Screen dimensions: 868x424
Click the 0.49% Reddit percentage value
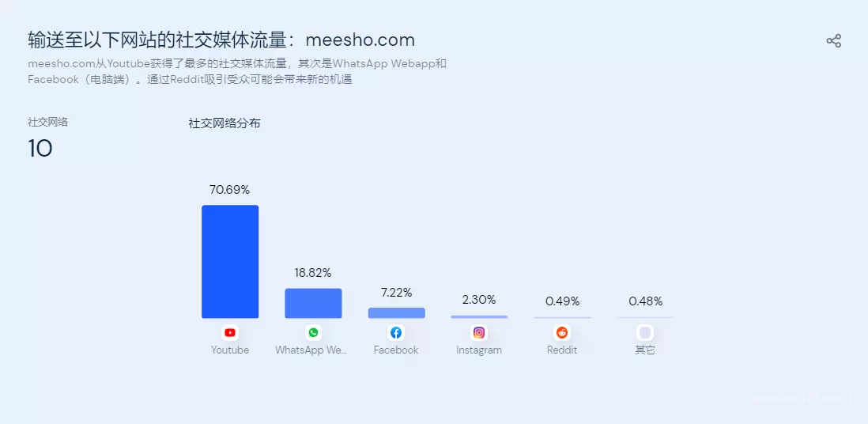(x=562, y=301)
